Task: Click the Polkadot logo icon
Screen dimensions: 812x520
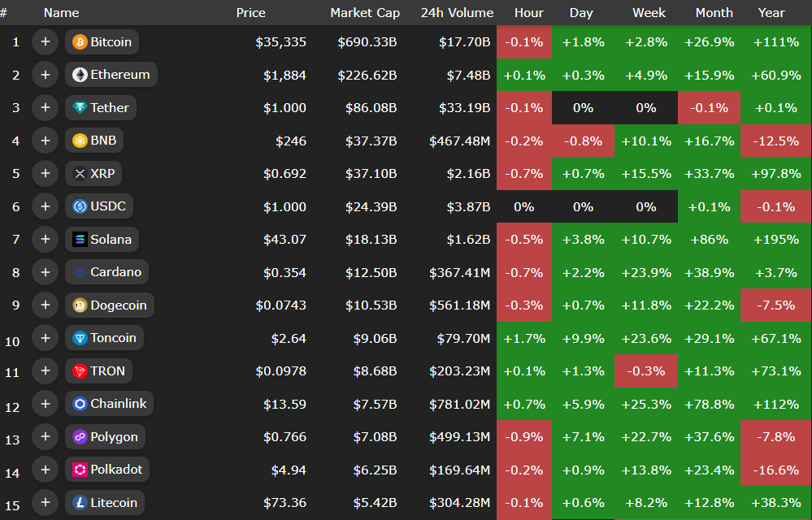Action: (80, 470)
